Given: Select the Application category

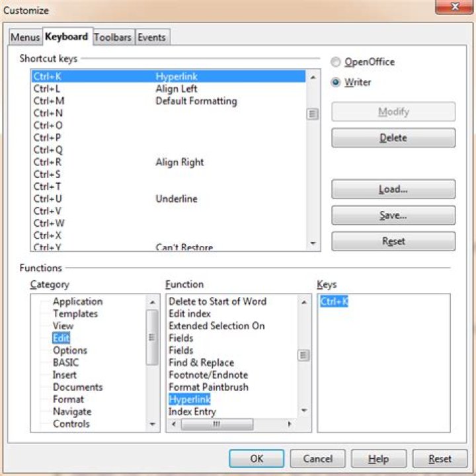Looking at the screenshot, I should tap(78, 301).
